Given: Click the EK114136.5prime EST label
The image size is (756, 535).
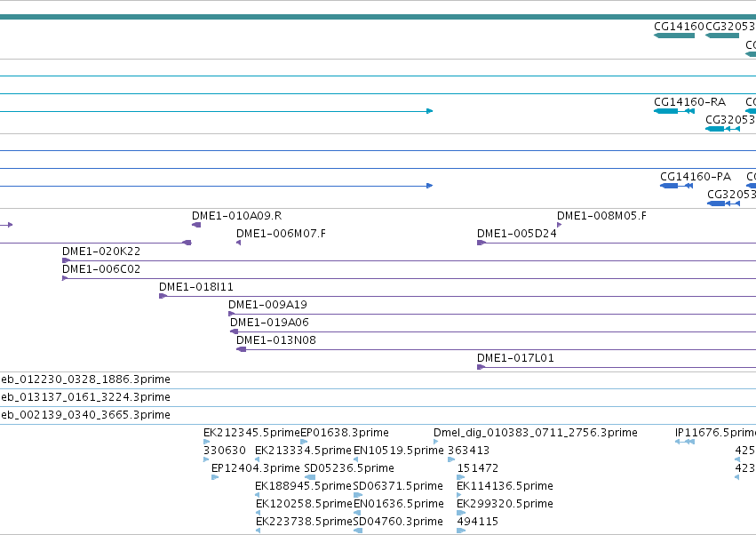Looking at the screenshot, I should pos(505,486).
